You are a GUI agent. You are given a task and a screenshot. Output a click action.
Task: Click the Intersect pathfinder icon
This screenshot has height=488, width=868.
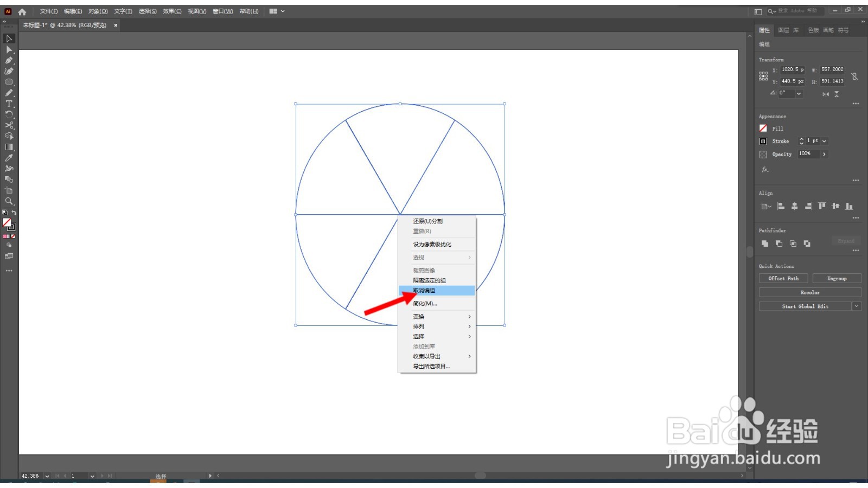[x=793, y=243]
